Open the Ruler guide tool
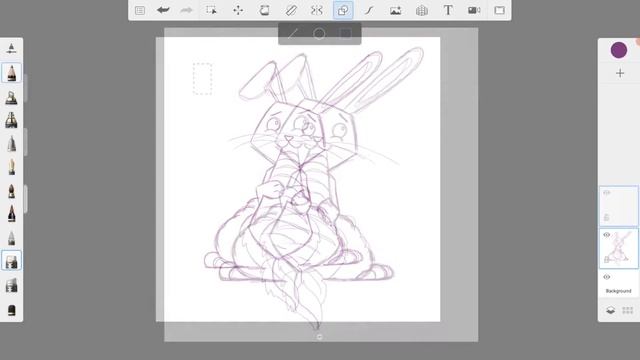This screenshot has width=640, height=360. [291, 10]
